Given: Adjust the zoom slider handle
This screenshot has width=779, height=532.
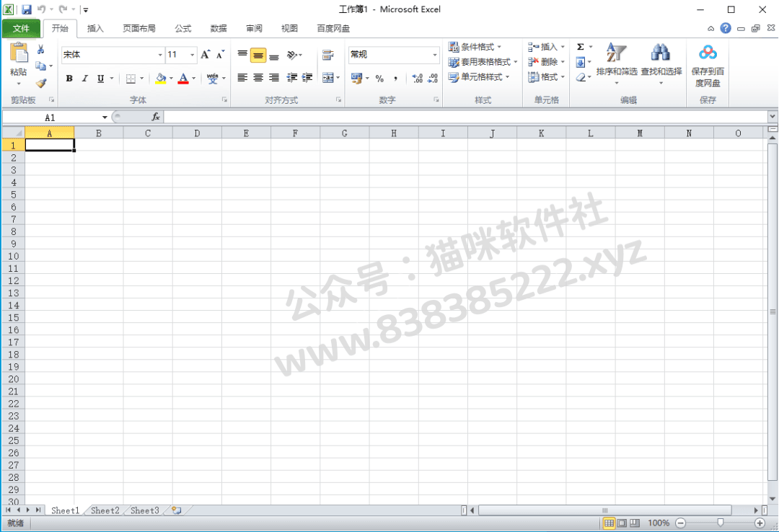Looking at the screenshot, I should [721, 523].
